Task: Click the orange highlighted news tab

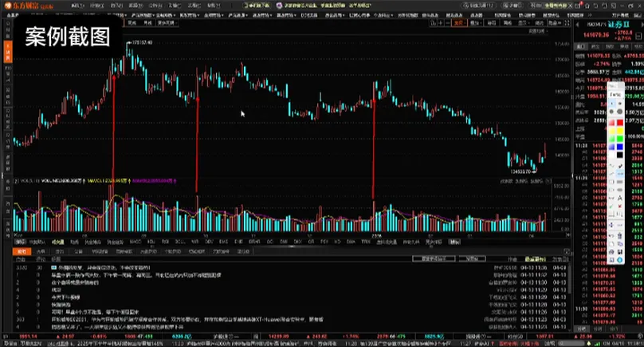Action: point(22,251)
